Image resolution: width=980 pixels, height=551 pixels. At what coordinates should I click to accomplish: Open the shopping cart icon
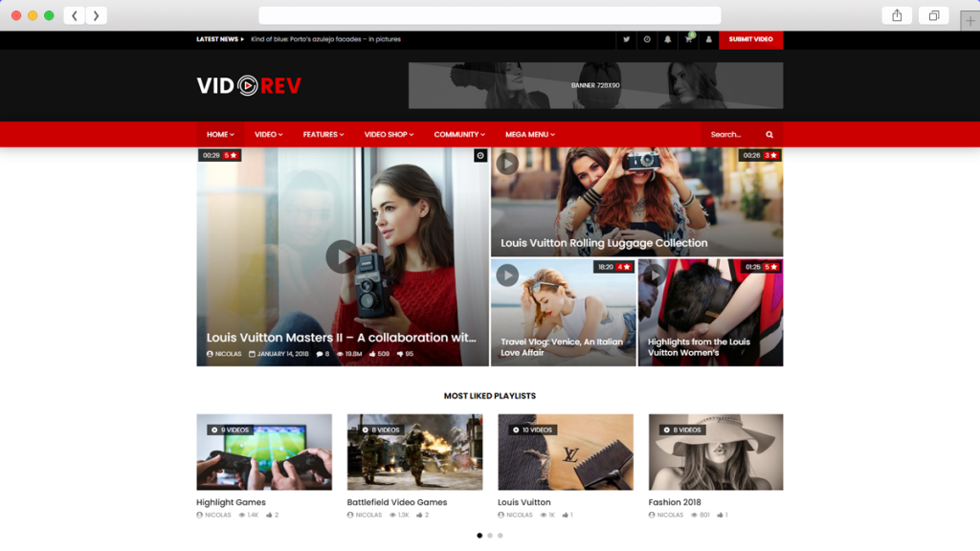[688, 39]
